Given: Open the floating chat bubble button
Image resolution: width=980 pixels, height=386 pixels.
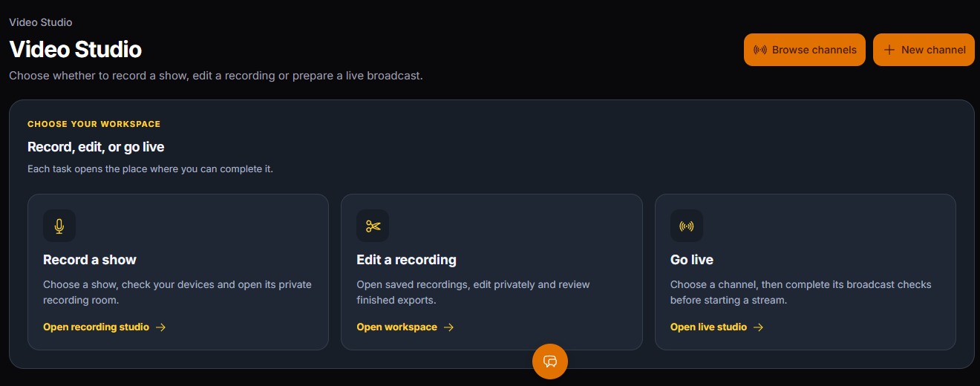Looking at the screenshot, I should tap(550, 362).
